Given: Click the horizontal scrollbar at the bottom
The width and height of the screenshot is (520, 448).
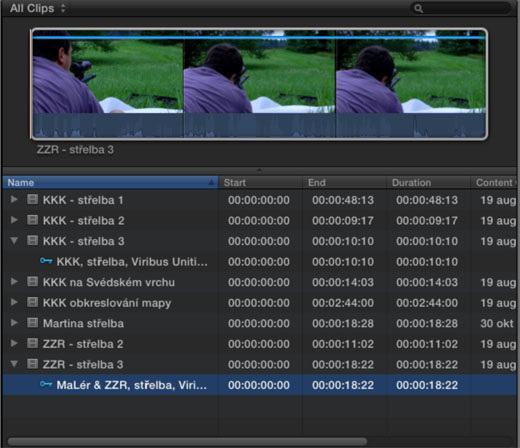Looking at the screenshot, I should point(187,442).
